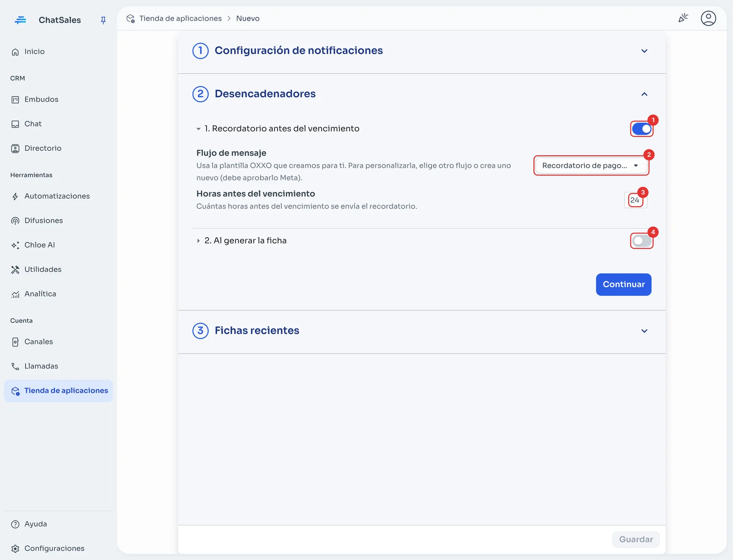Collapse the Recordatorio antes del vencimiento triangle
Viewport: 733px width, 560px height.
[198, 129]
